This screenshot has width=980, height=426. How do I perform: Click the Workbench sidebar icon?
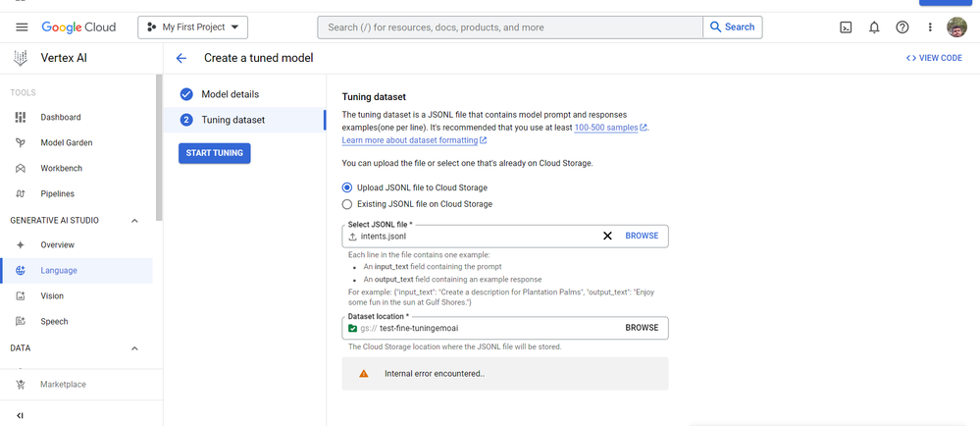click(21, 168)
